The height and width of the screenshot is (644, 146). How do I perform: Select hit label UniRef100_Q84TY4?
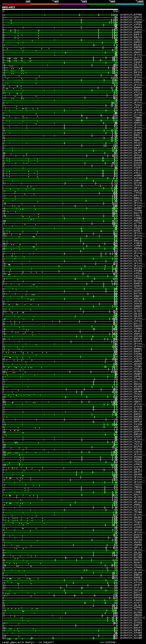(x=131, y=238)
